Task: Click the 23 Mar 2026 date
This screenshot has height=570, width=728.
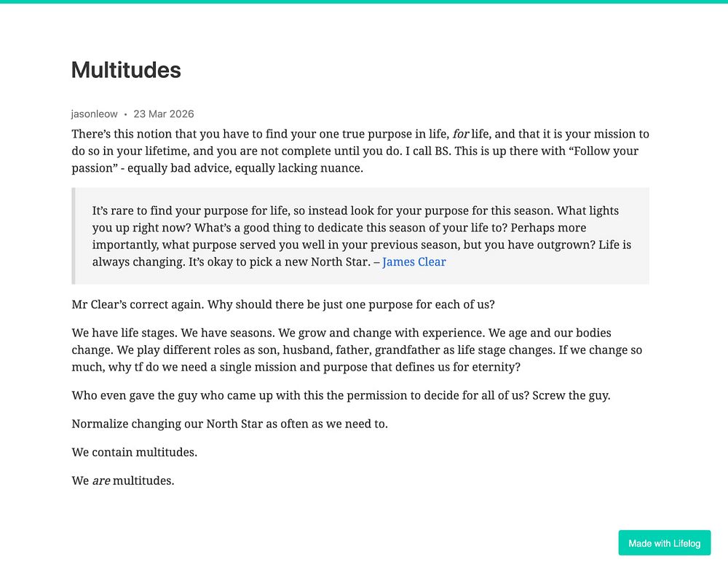Action: coord(163,114)
